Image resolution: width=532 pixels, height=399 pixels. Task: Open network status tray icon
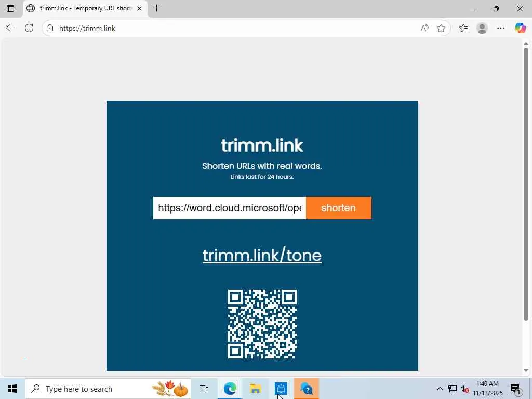(x=453, y=389)
